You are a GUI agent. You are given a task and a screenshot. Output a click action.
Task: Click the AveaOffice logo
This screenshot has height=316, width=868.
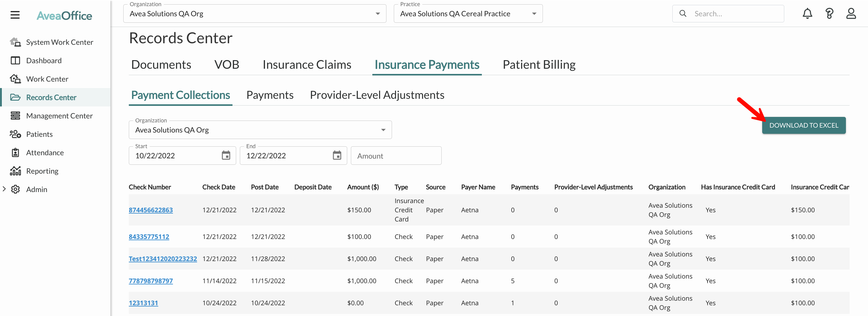[x=64, y=16]
